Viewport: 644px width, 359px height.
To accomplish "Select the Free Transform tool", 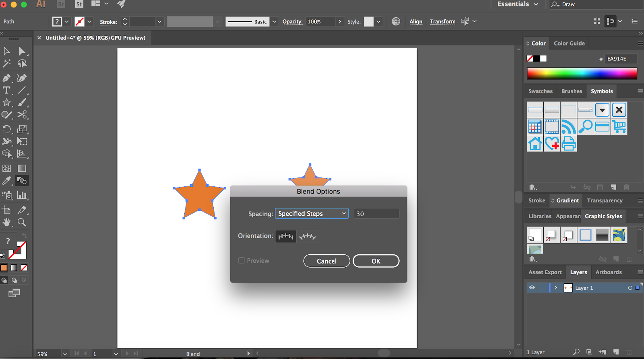I will pyautogui.click(x=22, y=141).
